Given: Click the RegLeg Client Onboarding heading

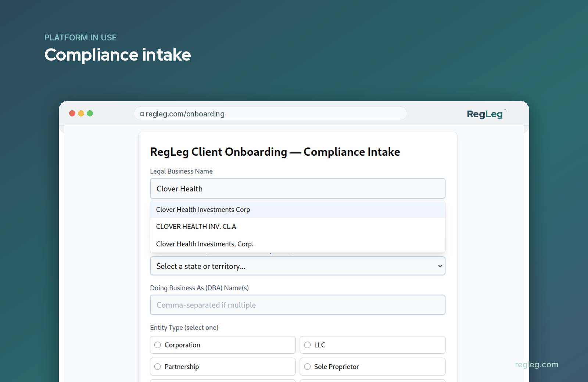Looking at the screenshot, I should pos(275,152).
